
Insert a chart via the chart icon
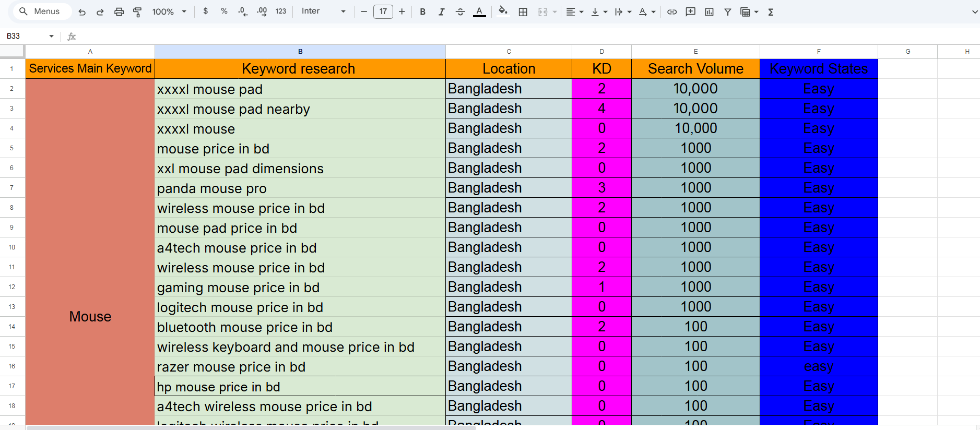click(x=709, y=12)
